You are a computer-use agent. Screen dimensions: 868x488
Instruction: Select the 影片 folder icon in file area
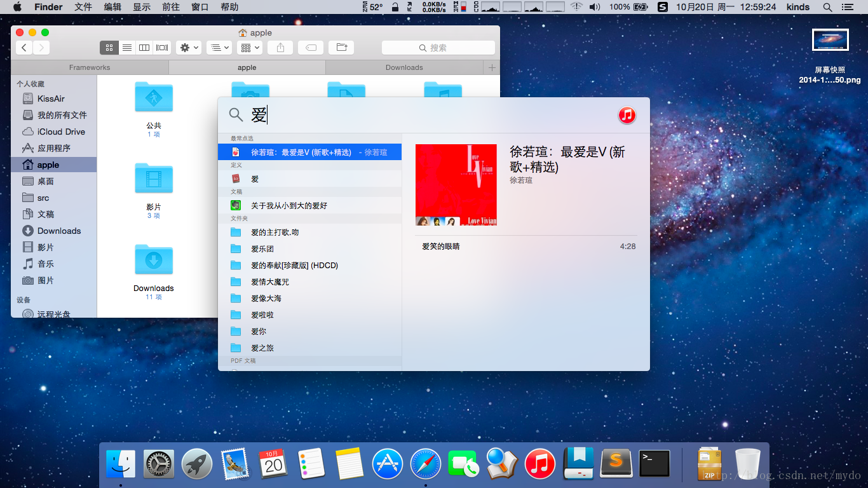(154, 179)
